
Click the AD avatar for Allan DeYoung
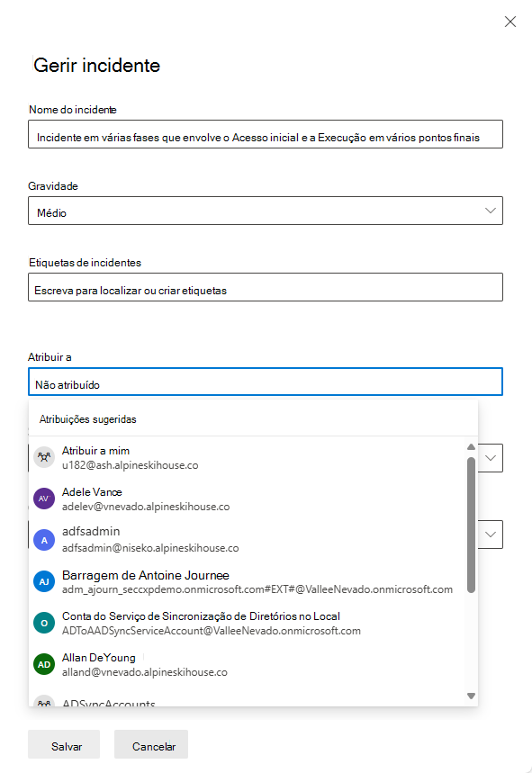(44, 665)
